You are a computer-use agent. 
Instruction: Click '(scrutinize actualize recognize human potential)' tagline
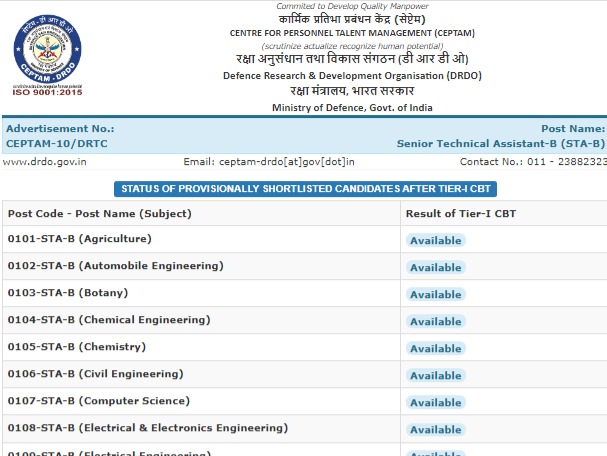pos(352,46)
